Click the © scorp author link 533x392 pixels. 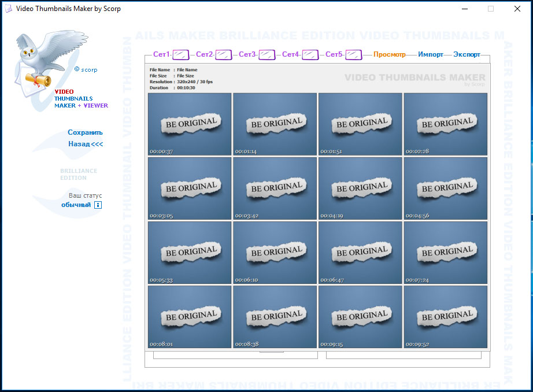click(x=86, y=70)
